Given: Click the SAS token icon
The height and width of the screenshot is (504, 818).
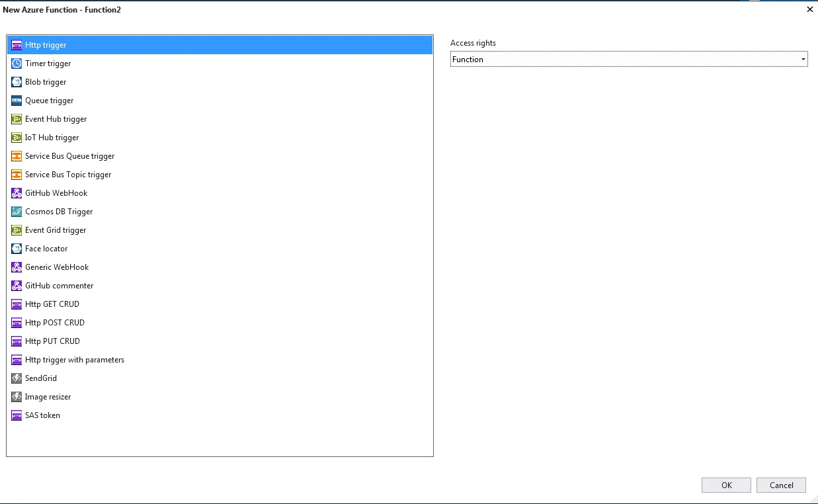Looking at the screenshot, I should pos(17,415).
